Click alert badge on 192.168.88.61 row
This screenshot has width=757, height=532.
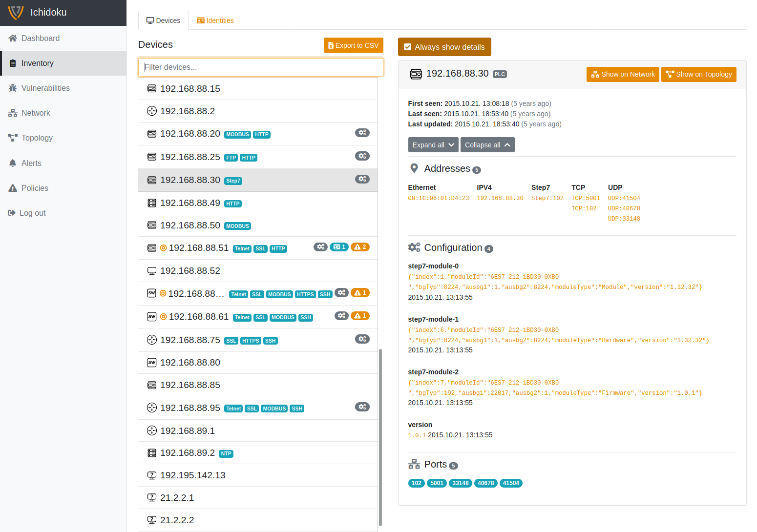[360, 316]
